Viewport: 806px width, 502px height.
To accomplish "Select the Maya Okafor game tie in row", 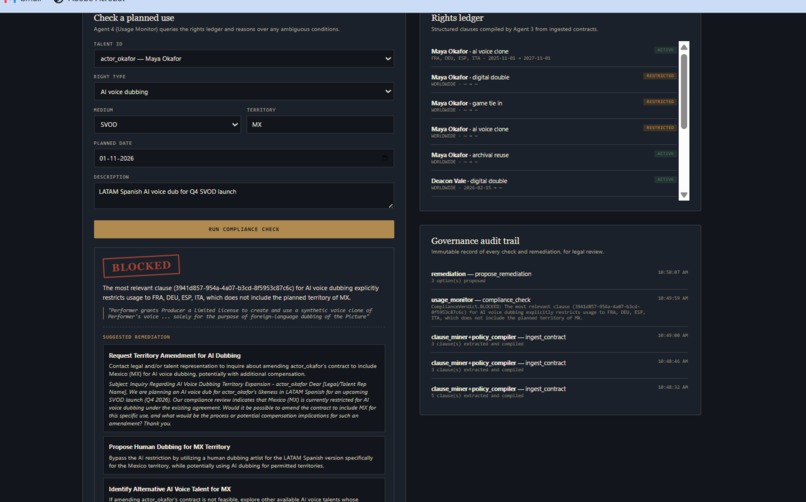I will click(x=553, y=106).
